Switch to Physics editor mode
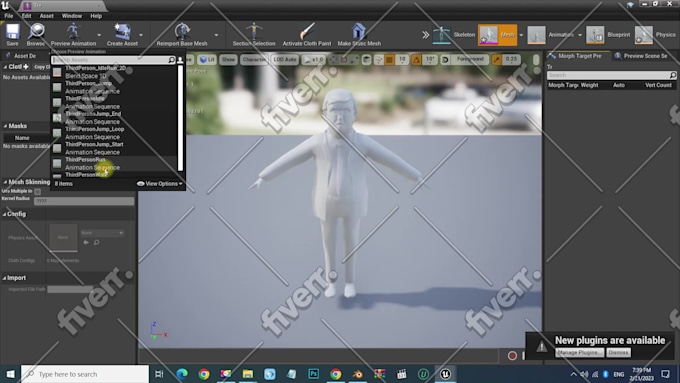The image size is (680, 383). (x=655, y=35)
